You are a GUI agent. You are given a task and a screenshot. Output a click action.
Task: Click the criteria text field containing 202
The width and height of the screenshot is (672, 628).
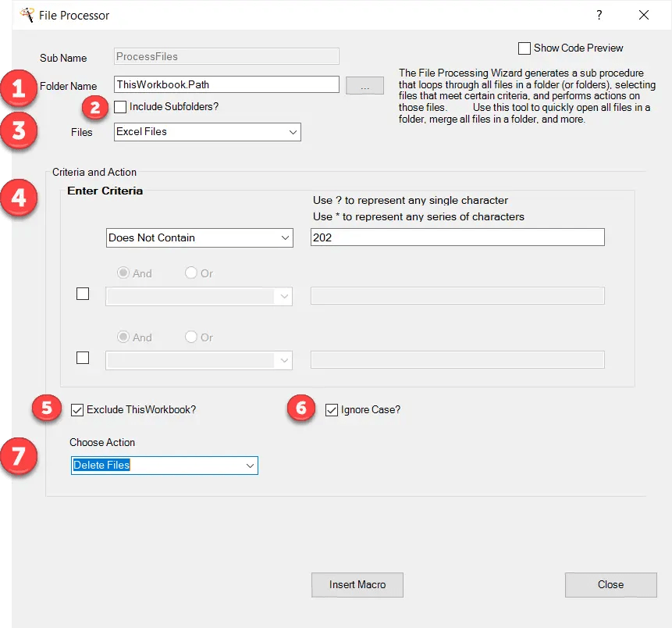pos(457,237)
